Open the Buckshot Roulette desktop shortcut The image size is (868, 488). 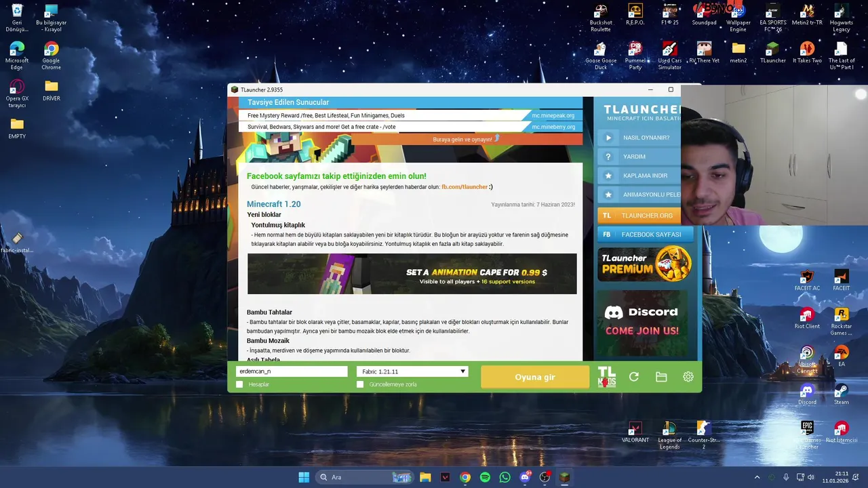(600, 18)
